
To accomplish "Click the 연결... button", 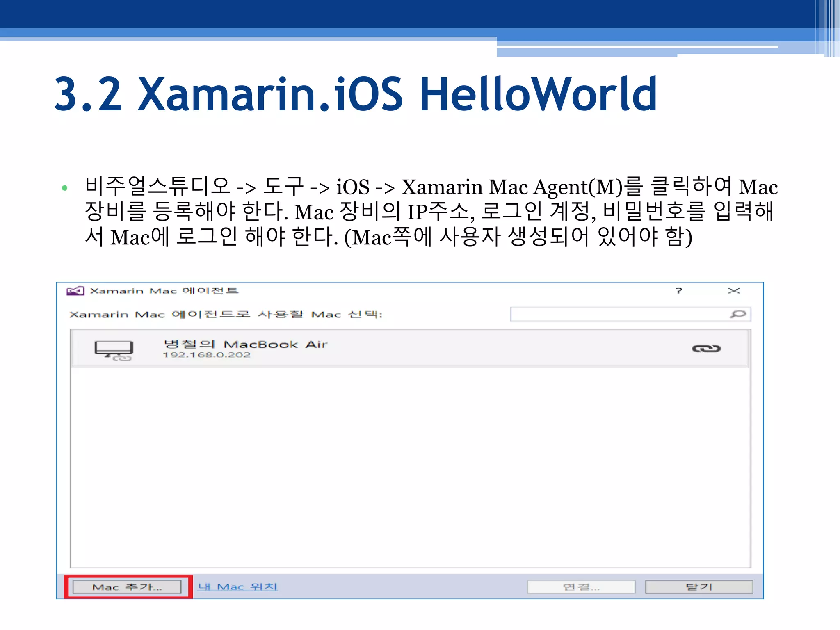I will click(x=581, y=587).
